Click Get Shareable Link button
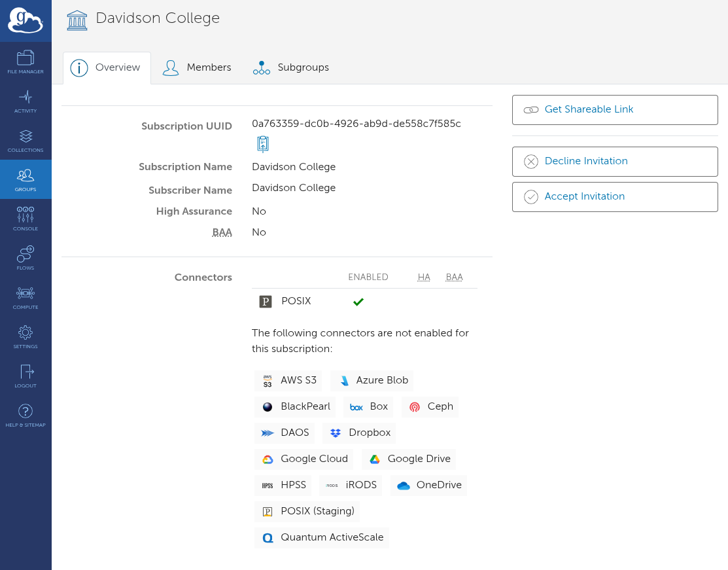Image resolution: width=728 pixels, height=570 pixels. point(615,110)
